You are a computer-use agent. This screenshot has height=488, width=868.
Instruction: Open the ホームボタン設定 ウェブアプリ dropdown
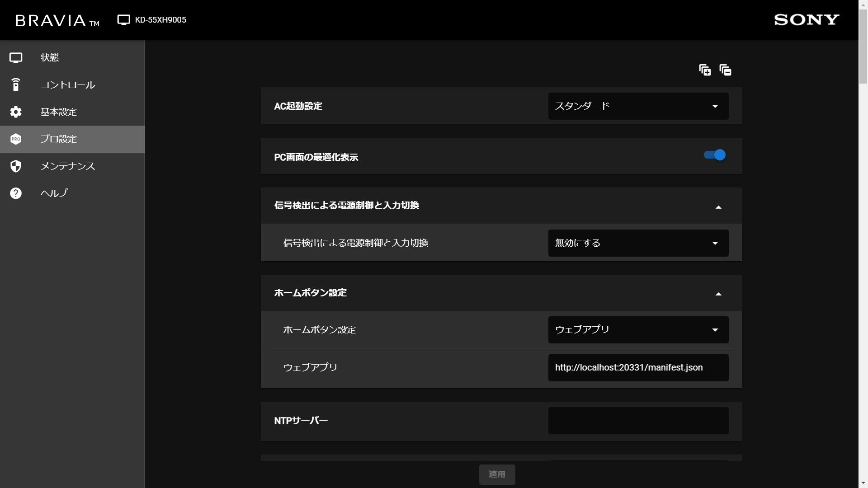pyautogui.click(x=638, y=330)
